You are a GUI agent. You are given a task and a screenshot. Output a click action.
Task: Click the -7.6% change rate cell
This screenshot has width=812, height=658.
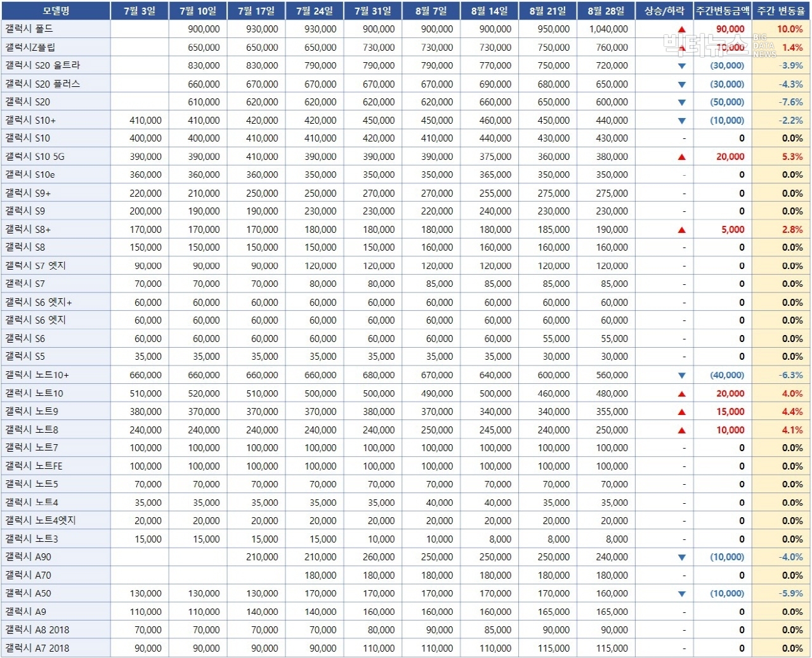791,102
